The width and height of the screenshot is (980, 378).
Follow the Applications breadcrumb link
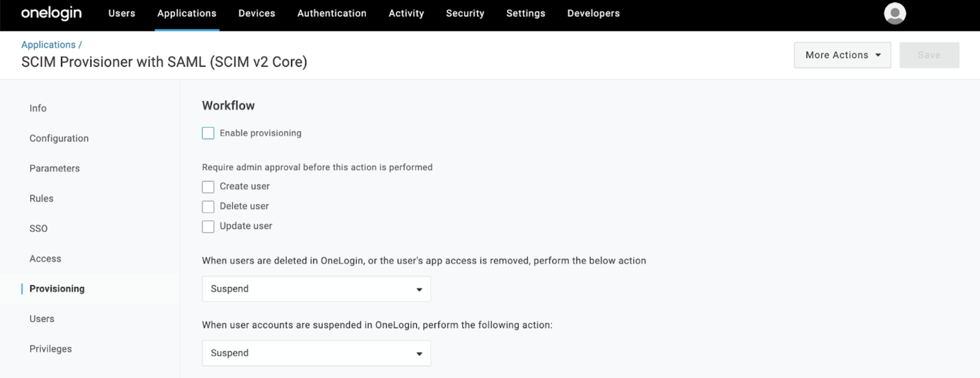tap(48, 45)
